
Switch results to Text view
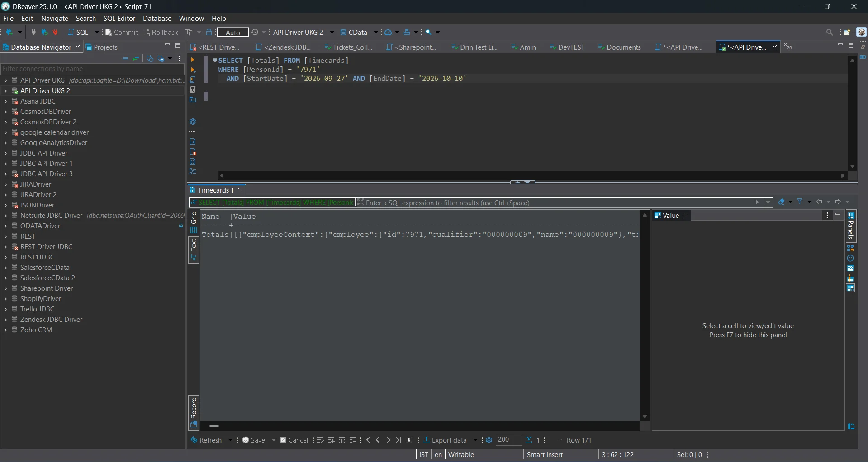pos(194,250)
